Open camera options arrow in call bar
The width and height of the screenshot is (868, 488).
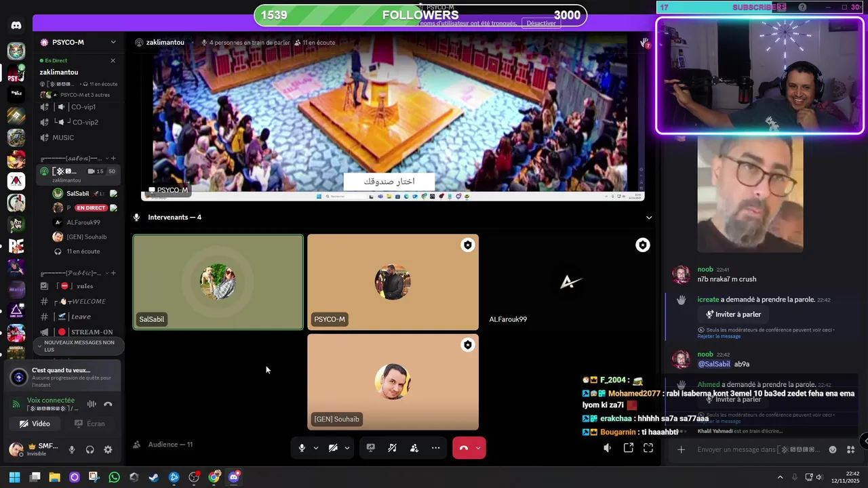coord(347,448)
